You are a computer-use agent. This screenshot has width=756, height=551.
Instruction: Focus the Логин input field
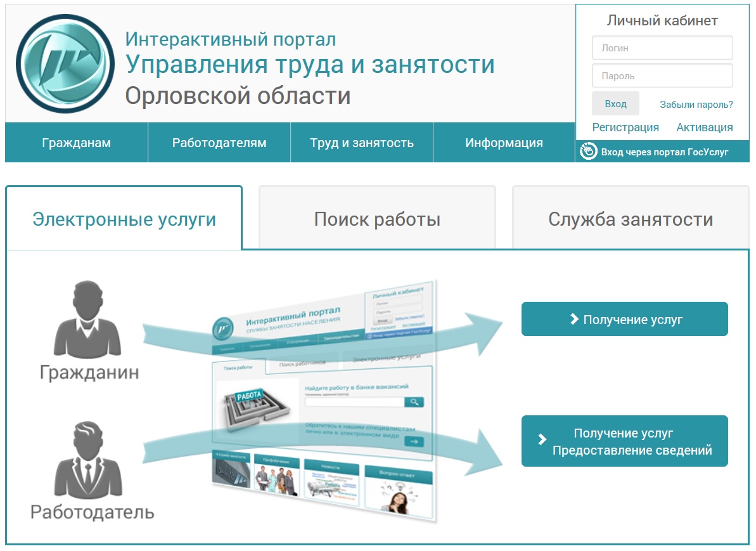pos(662,48)
